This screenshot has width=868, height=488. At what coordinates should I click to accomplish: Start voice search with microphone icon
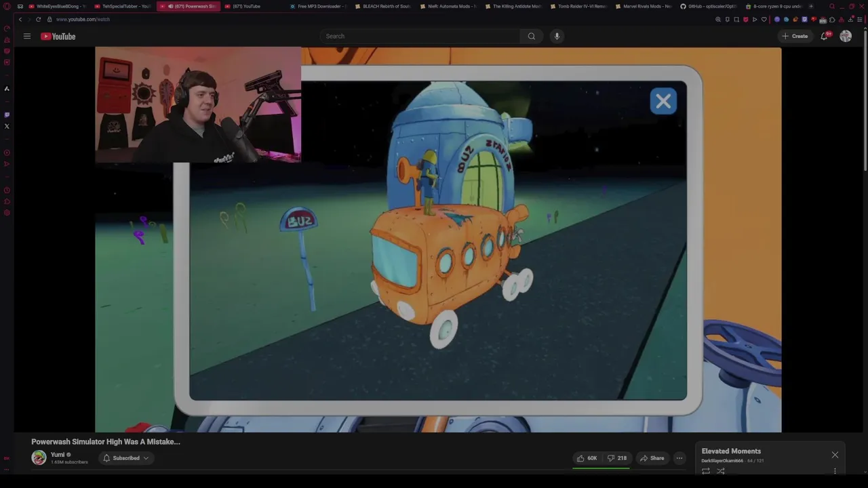pos(557,36)
